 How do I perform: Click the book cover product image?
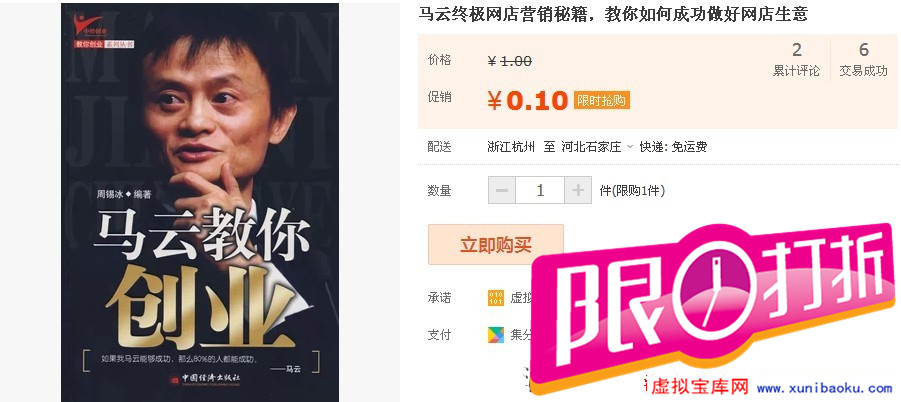(199, 202)
